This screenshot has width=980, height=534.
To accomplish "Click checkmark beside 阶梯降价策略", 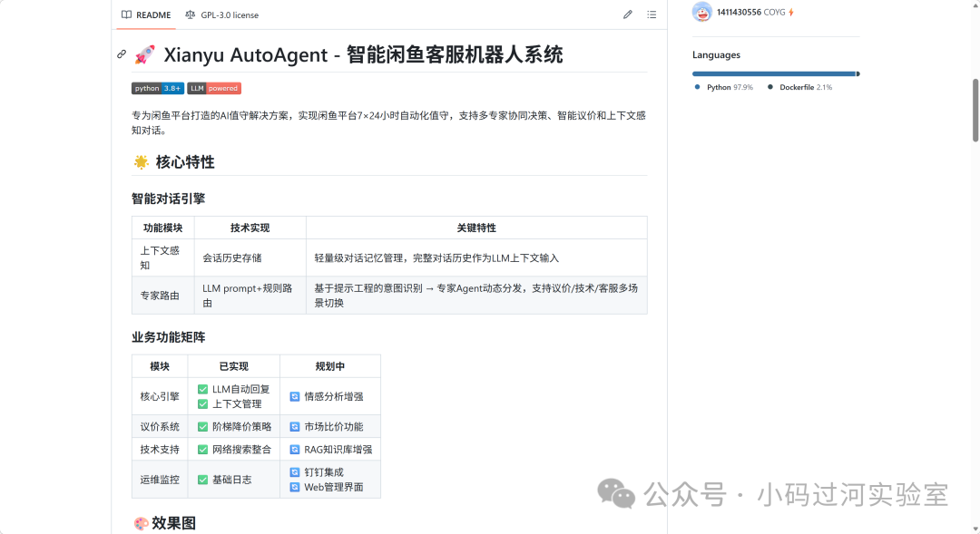I will click(202, 427).
